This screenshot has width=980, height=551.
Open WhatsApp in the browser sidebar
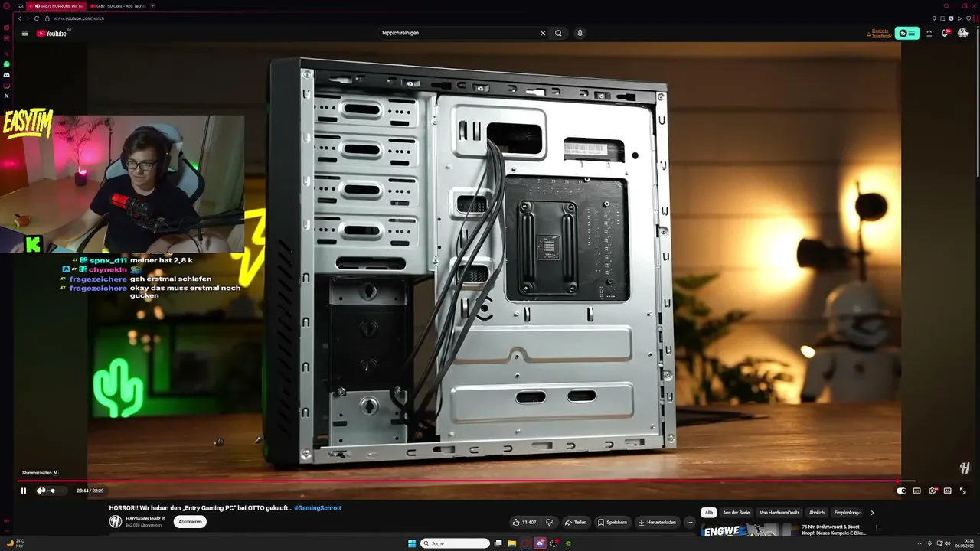coord(7,64)
